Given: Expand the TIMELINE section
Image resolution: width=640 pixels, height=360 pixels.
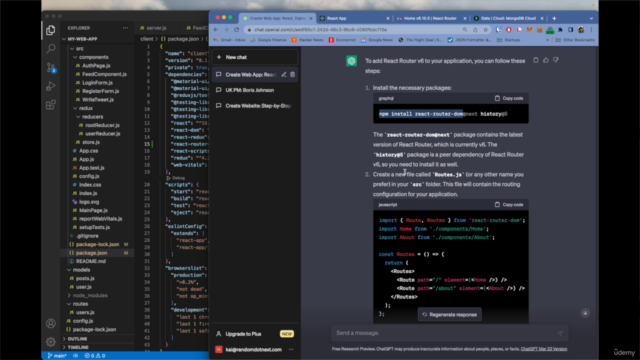Looking at the screenshot, I should (x=78, y=347).
